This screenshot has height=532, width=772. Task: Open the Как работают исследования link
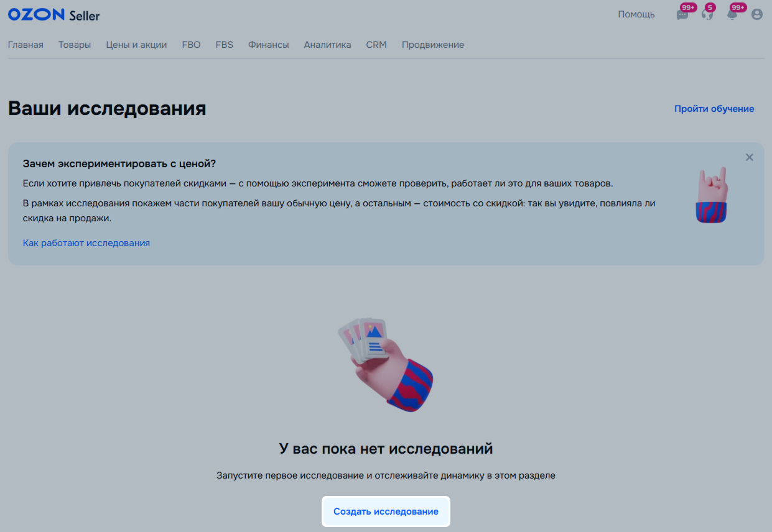point(86,243)
